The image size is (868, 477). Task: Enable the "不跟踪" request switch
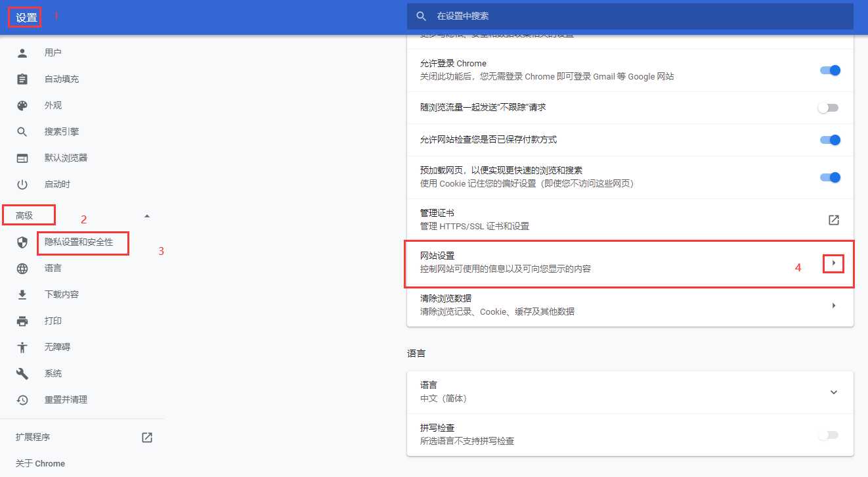[x=829, y=108]
